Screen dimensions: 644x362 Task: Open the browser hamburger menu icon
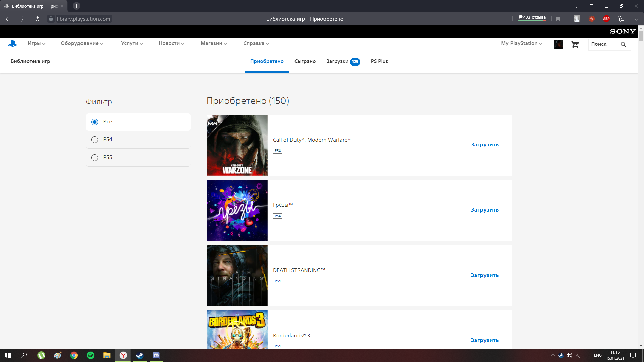click(592, 6)
